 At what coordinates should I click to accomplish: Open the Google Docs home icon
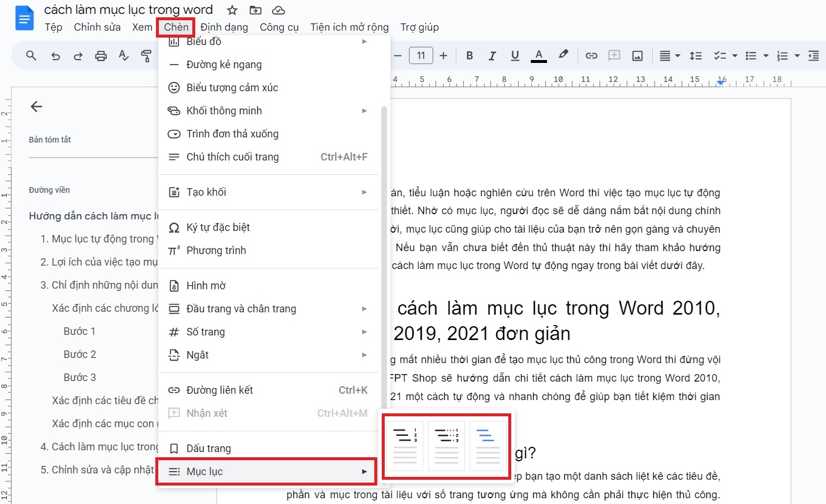point(24,18)
